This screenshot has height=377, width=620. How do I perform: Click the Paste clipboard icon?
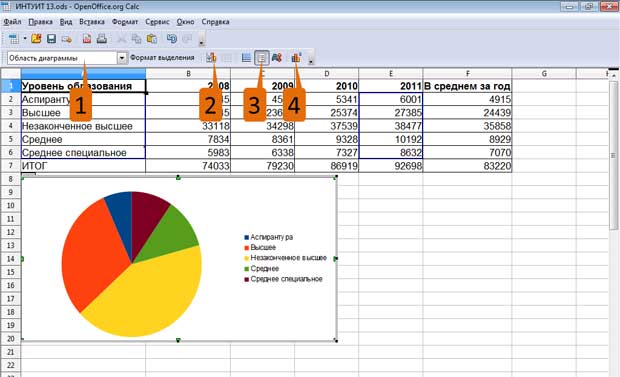click(x=152, y=39)
